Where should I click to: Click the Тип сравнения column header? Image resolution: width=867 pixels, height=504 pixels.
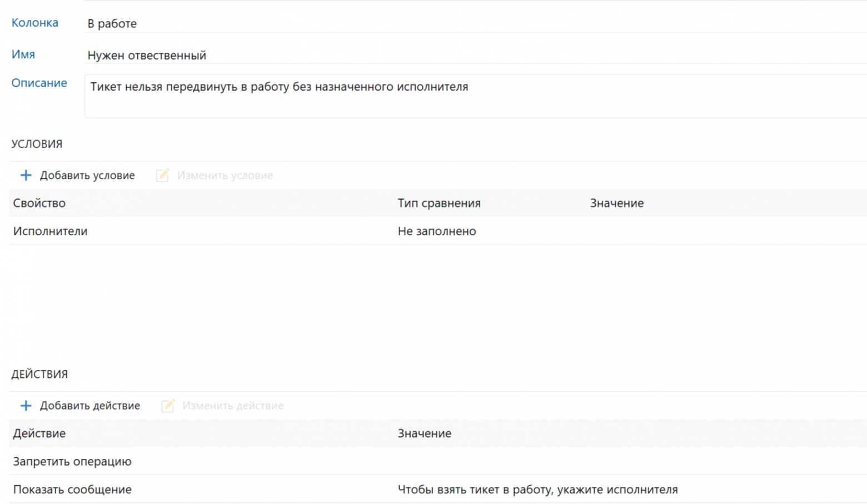439,203
